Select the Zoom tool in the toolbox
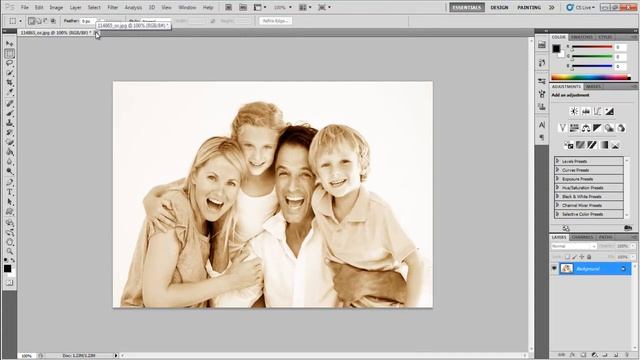 [9, 251]
